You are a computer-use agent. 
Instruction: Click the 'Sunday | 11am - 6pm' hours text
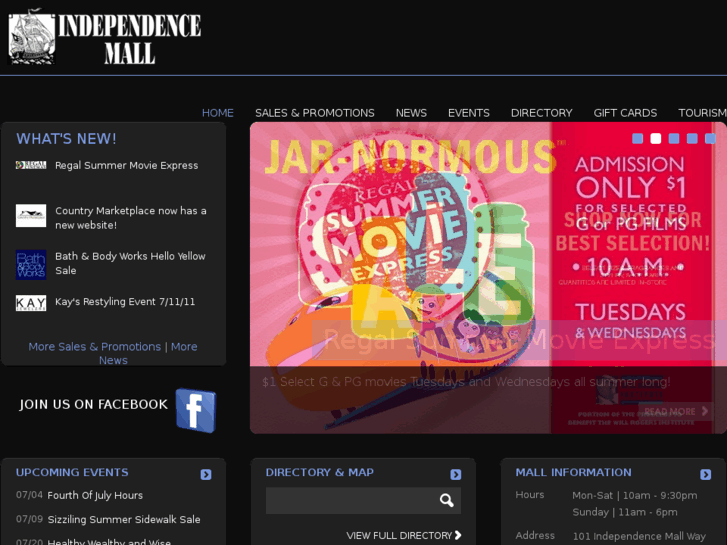tap(625, 512)
